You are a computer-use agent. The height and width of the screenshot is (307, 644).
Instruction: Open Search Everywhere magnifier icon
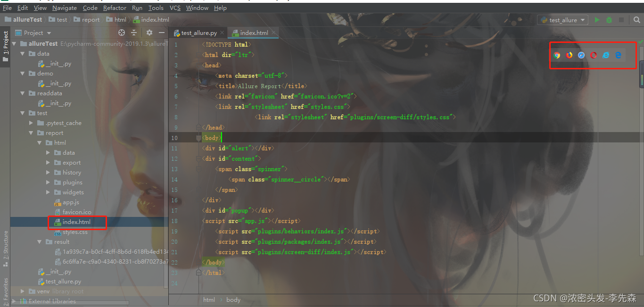[x=637, y=20]
